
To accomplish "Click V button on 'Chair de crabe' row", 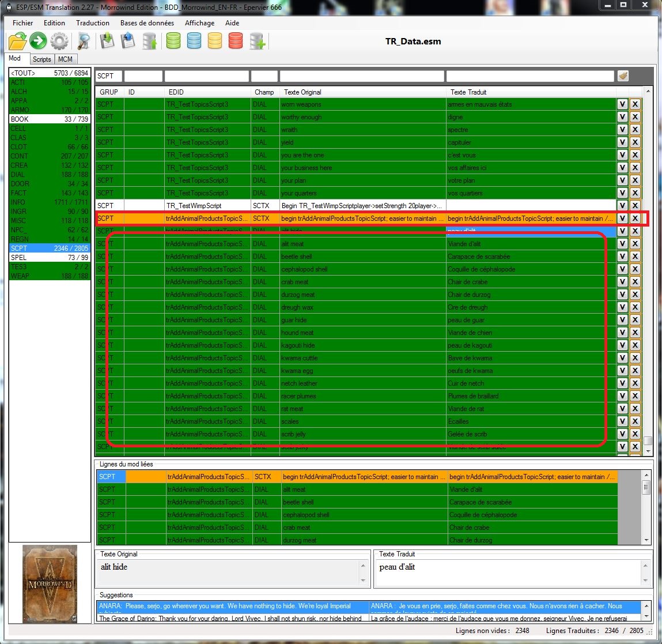I will click(622, 282).
